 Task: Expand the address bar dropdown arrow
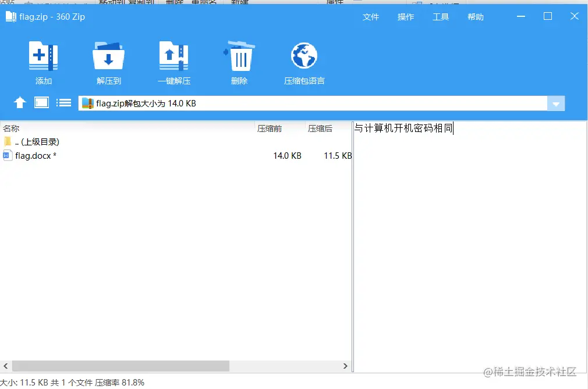point(556,104)
